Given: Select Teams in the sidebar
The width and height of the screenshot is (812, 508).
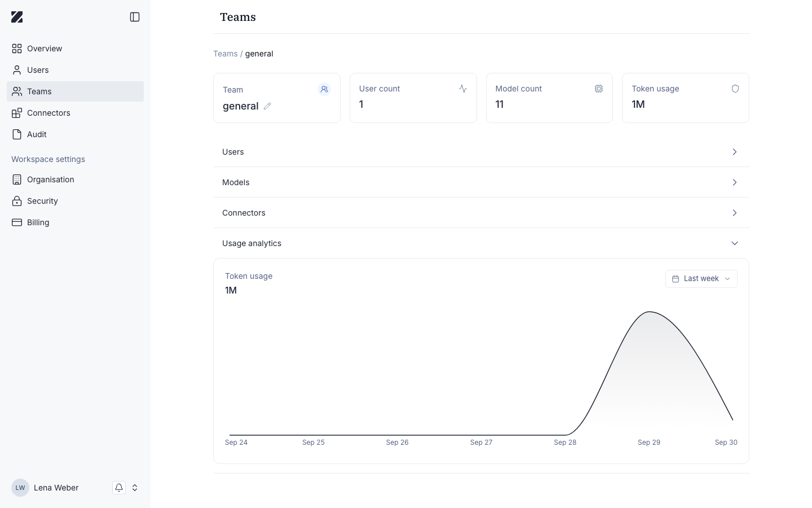Looking at the screenshot, I should [x=75, y=91].
